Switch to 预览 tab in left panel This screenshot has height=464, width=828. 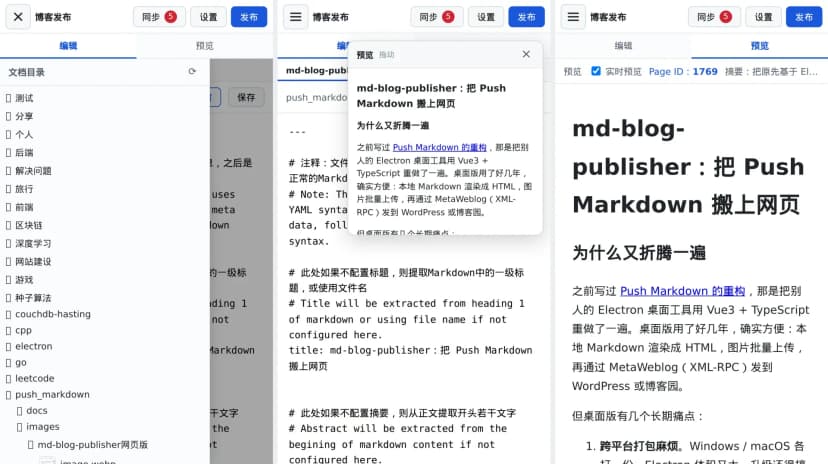click(x=204, y=46)
